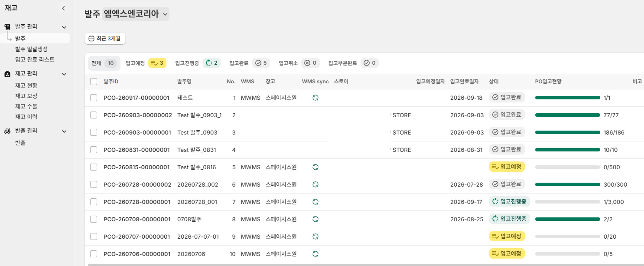Open the 최근 3개월 date range filter
644x266 pixels.
pyautogui.click(x=105, y=39)
